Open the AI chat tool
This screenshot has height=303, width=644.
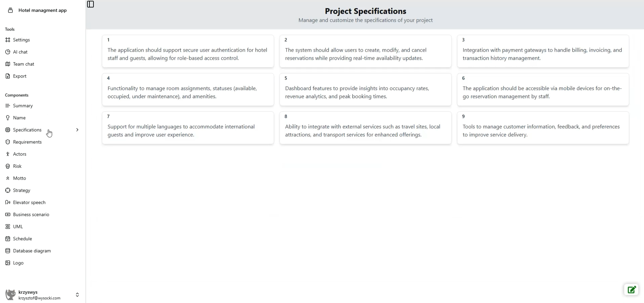(20, 52)
